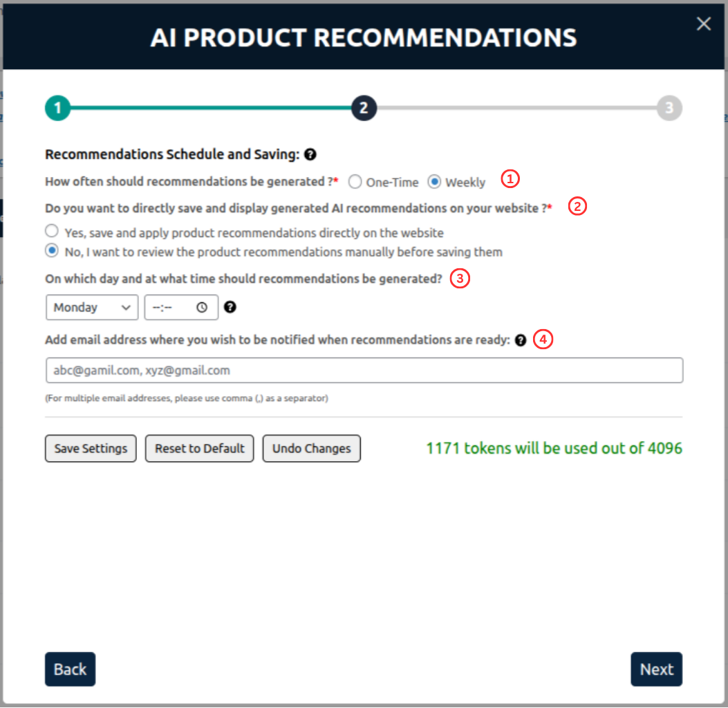This screenshot has width=728, height=708.
Task: Open time picker clock icon
Action: 202,308
